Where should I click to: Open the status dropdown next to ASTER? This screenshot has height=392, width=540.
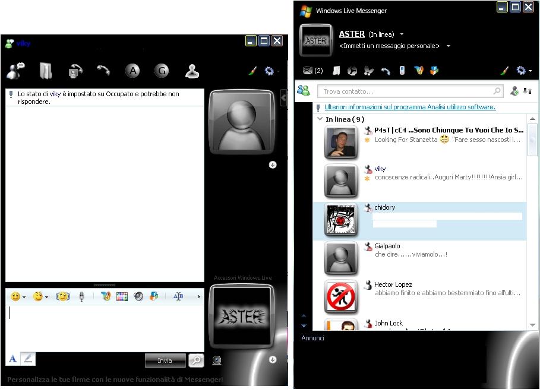402,34
